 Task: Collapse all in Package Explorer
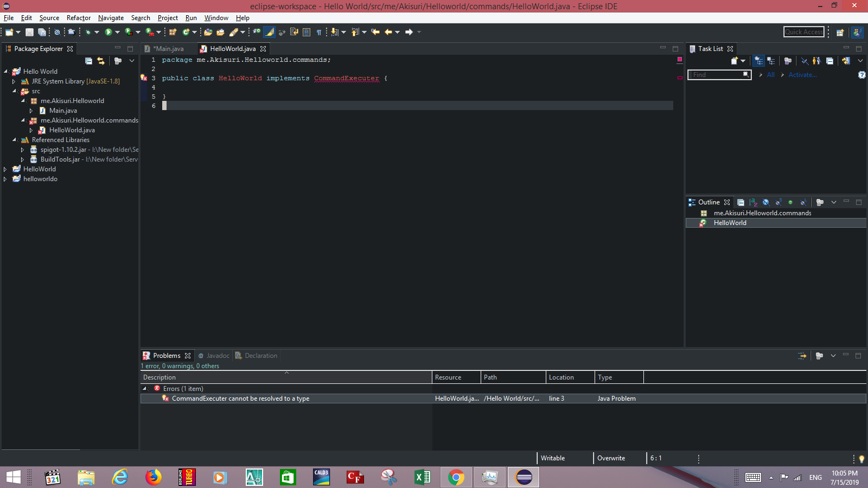click(x=88, y=61)
